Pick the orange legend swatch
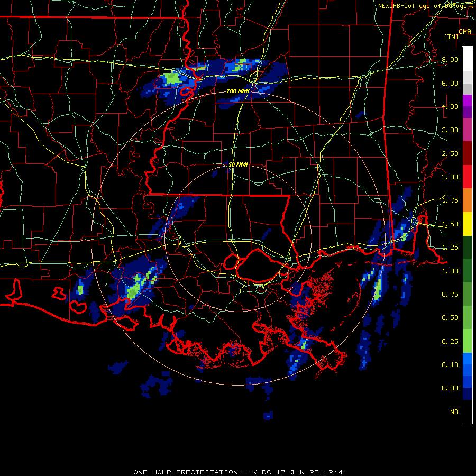The height and width of the screenshot is (476, 476). (467, 200)
